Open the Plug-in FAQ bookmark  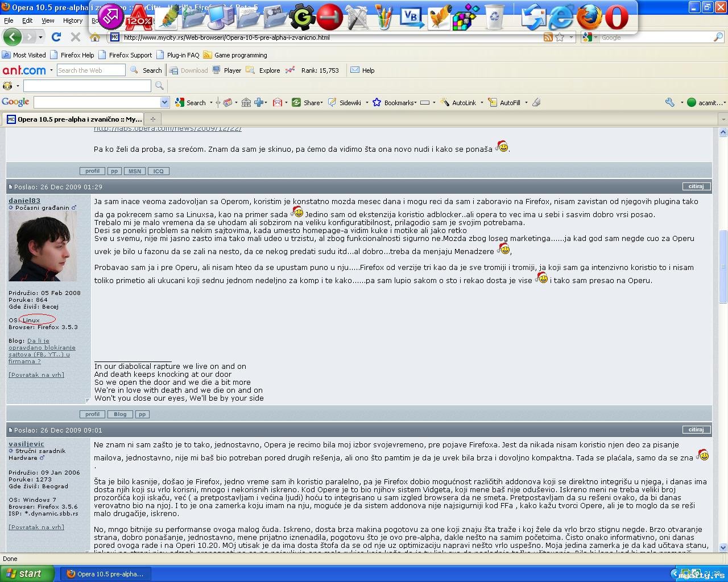click(178, 55)
